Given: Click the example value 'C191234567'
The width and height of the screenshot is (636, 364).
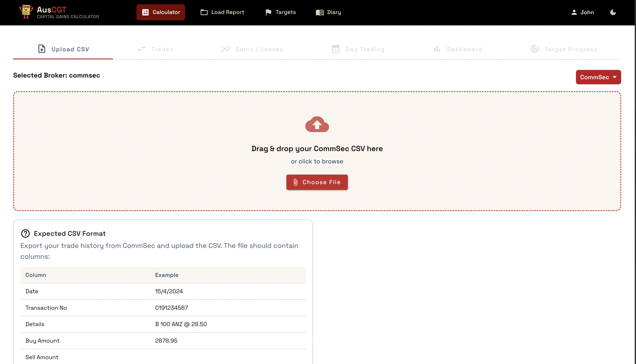Looking at the screenshot, I should pyautogui.click(x=171, y=308).
